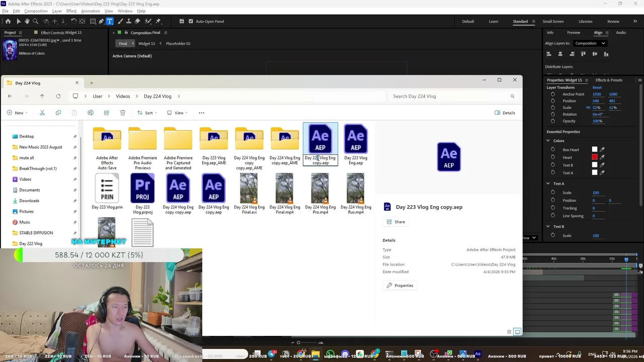
Task: Toggle Scale constrain proportions link
Action: [x=588, y=108]
